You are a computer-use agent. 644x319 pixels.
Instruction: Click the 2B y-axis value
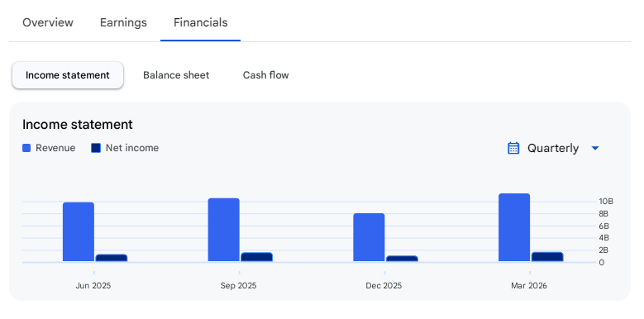click(603, 250)
